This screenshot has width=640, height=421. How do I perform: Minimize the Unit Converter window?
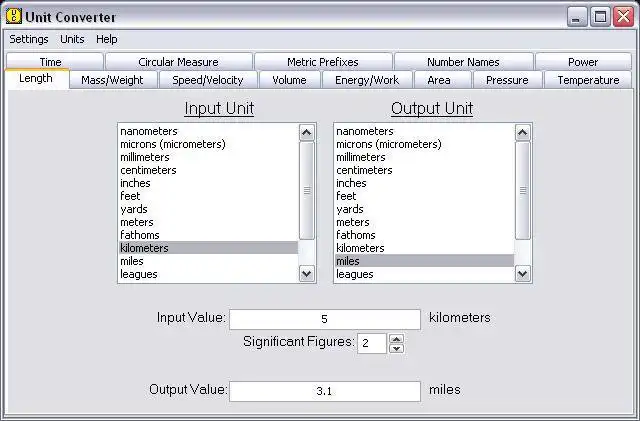(577, 17)
